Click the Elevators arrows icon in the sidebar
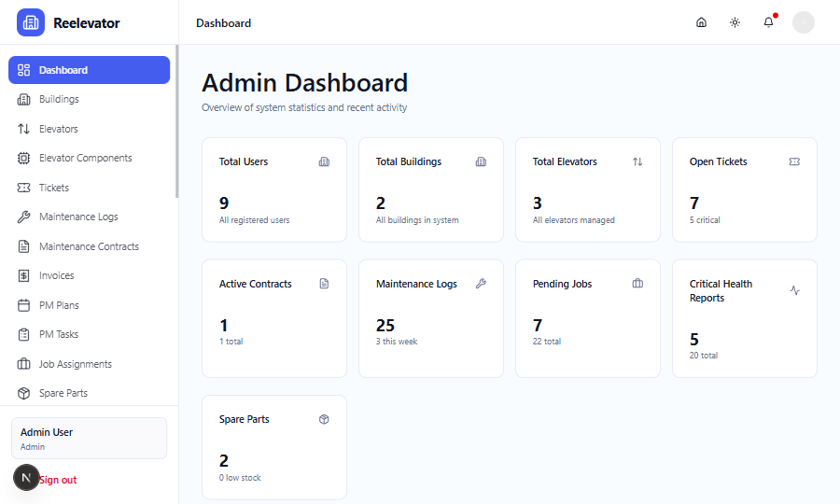This screenshot has height=504, width=840. pyautogui.click(x=24, y=129)
